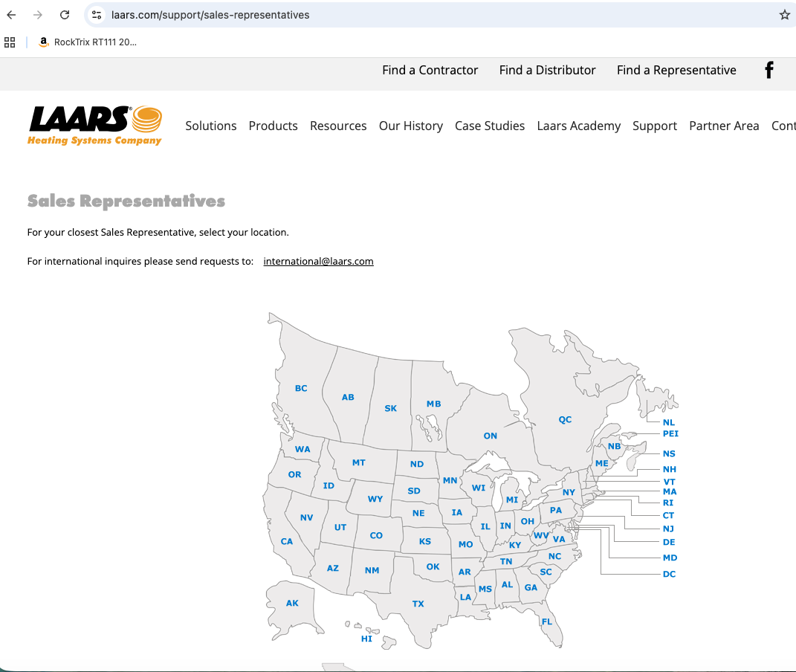This screenshot has width=796, height=672.
Task: Select Wyoming (WY) on map
Action: coord(375,500)
